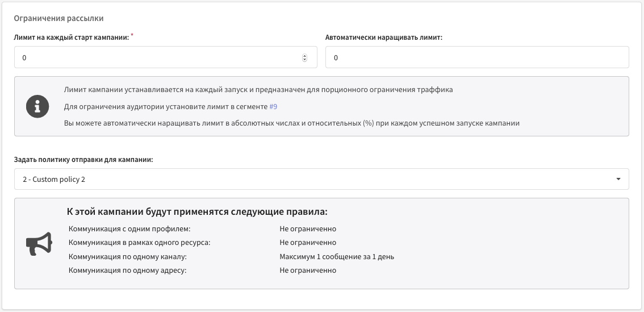Click the 'Задать политику отправки для кампании' label
The image size is (644, 312).
(x=83, y=160)
